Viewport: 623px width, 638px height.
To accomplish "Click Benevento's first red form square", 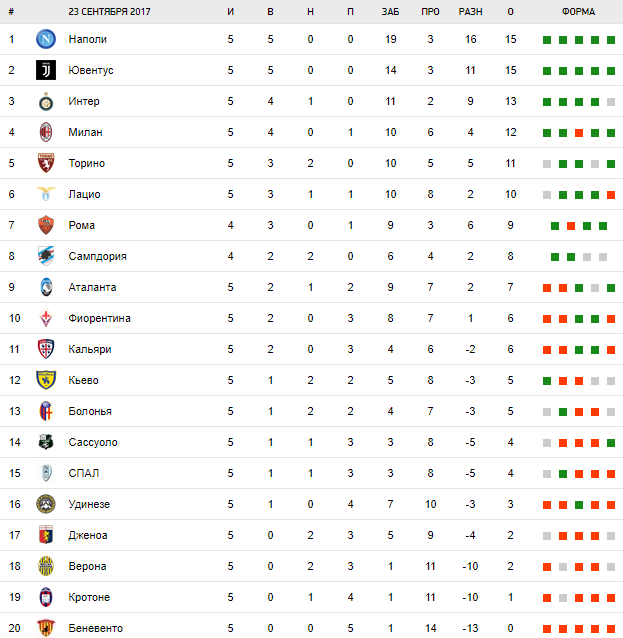I will coord(547,629).
